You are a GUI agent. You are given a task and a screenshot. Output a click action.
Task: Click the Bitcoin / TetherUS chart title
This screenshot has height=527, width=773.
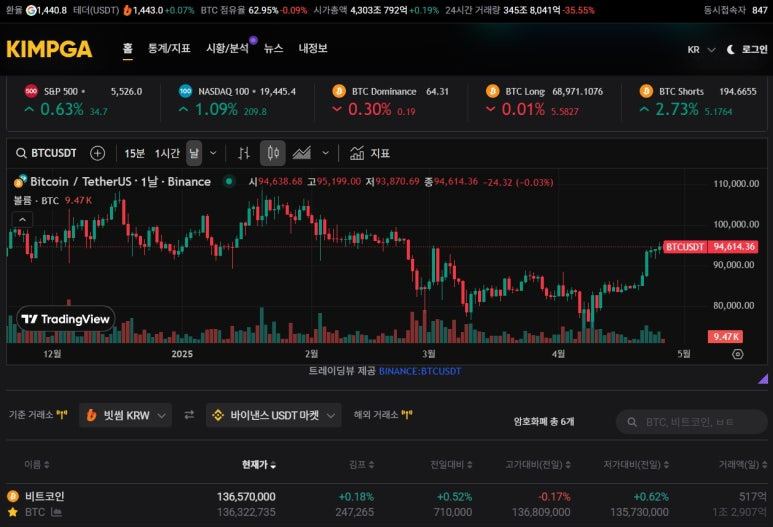120,181
